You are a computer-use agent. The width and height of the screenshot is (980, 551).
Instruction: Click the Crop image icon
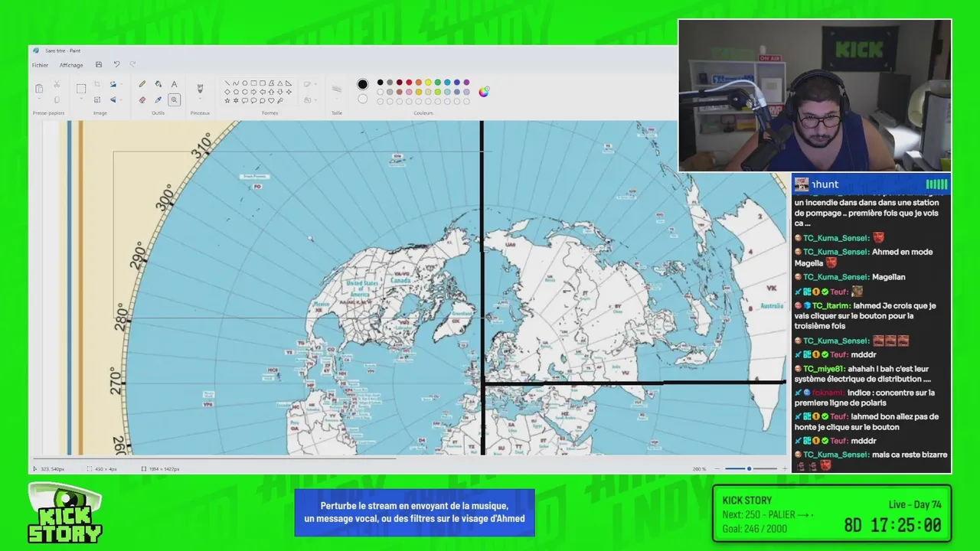pyautogui.click(x=97, y=84)
